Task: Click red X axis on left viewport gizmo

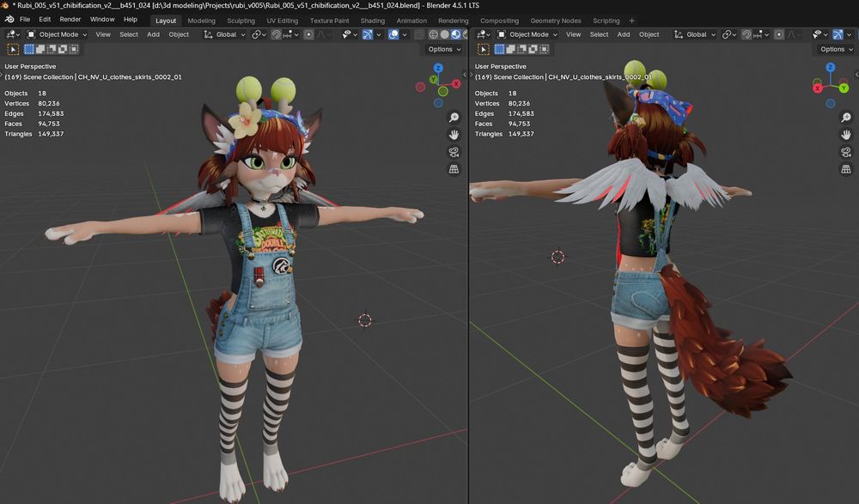Action: (456, 84)
